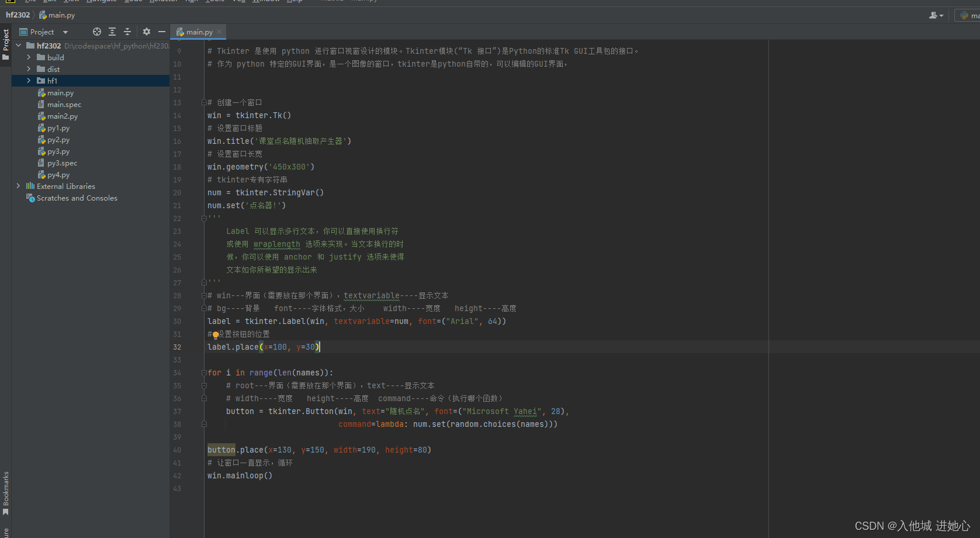Open the Project view mode dropdown
Image resolution: width=980 pixels, height=538 pixels.
(x=64, y=32)
